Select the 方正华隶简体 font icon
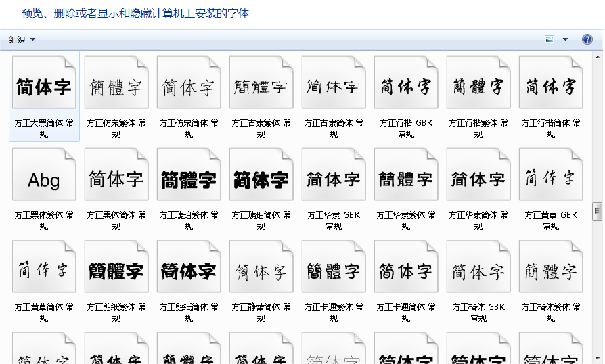The height and width of the screenshot is (364, 605). [478, 175]
